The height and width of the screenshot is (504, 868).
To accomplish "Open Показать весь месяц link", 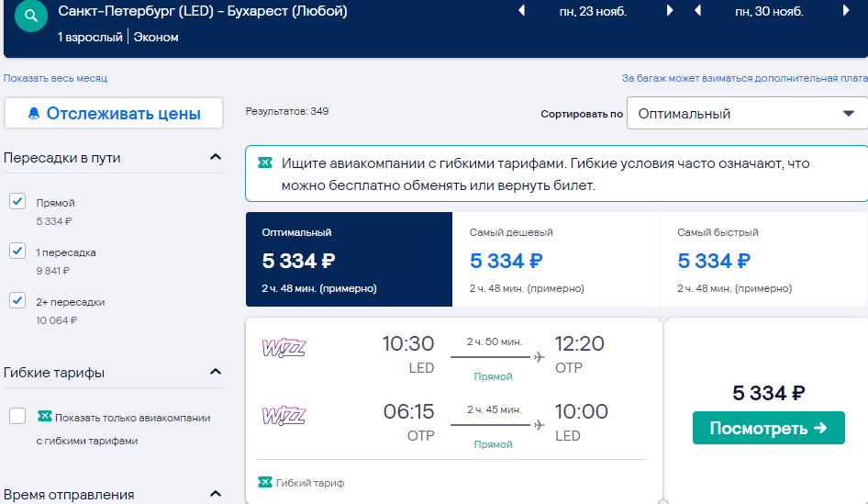I will [x=55, y=78].
